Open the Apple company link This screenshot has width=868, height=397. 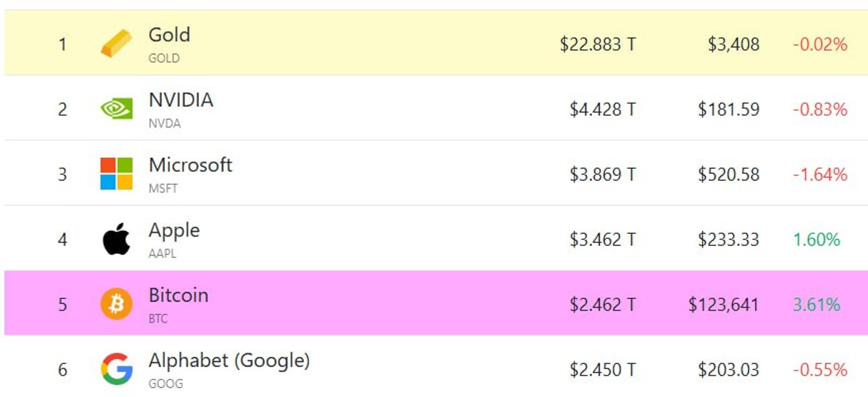174,231
